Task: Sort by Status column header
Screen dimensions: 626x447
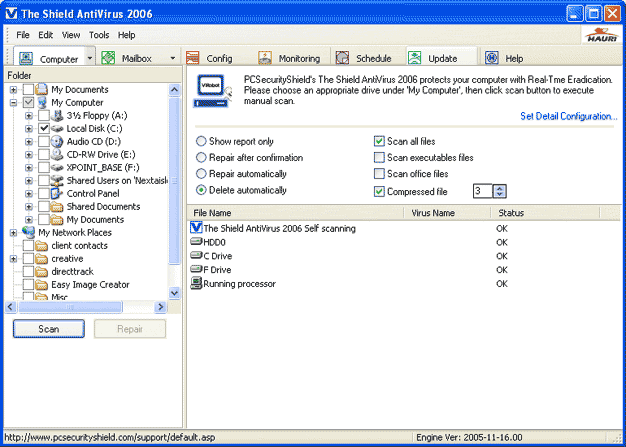Action: (545, 213)
